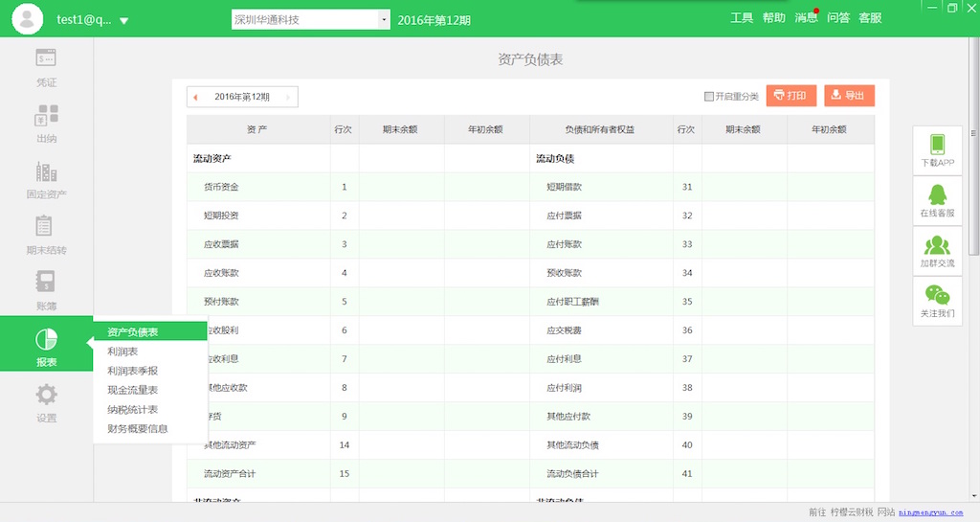Click the 应付利息 row label
The height and width of the screenshot is (522, 980).
[565, 359]
